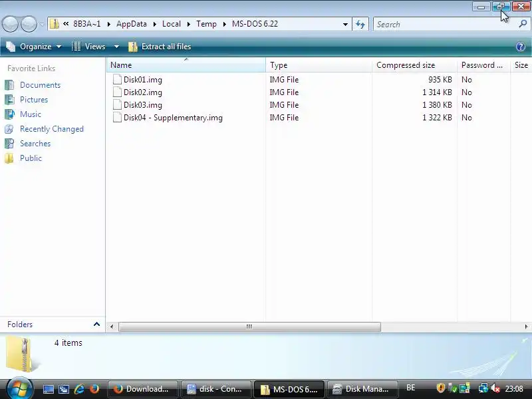532x399 pixels.
Task: Click the Forward navigation button
Action: tap(29, 24)
